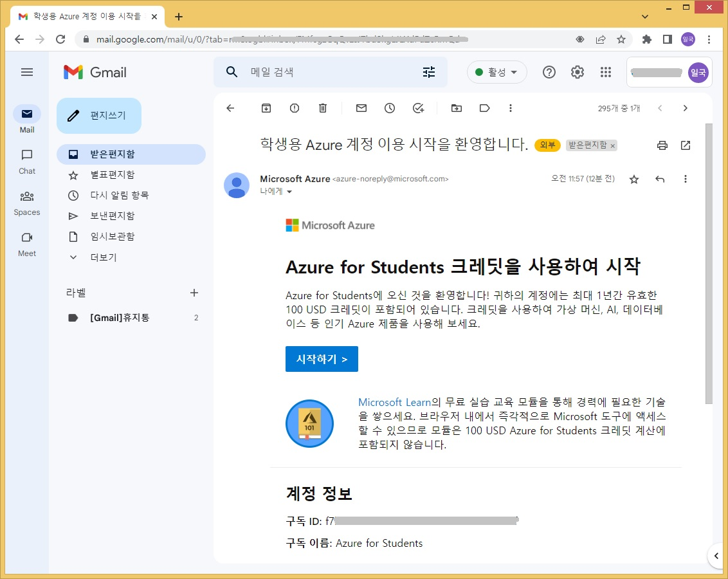Viewport: 728px width, 579px height.
Task: Open Mail in the left rail
Action: coord(27,119)
